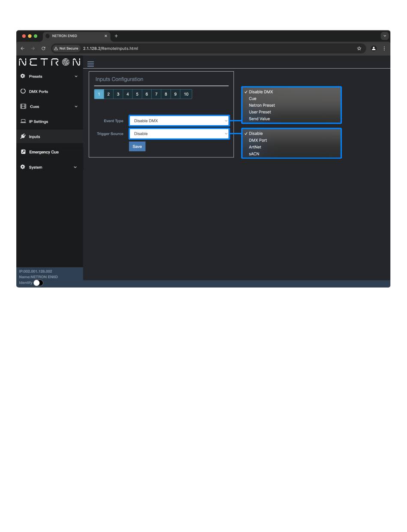Open the Emergency Cue page
This screenshot has width=407, height=532.
(x=44, y=152)
